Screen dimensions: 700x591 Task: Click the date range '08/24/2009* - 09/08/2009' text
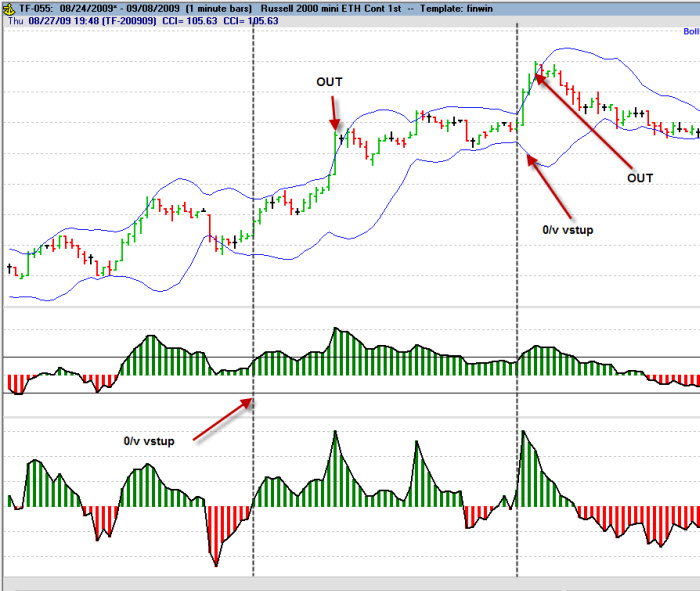[x=119, y=8]
